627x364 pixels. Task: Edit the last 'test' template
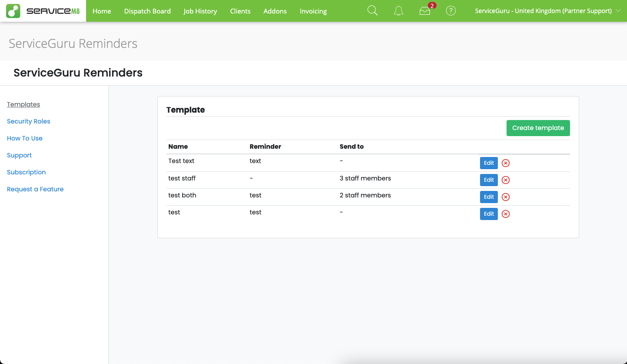pyautogui.click(x=489, y=214)
